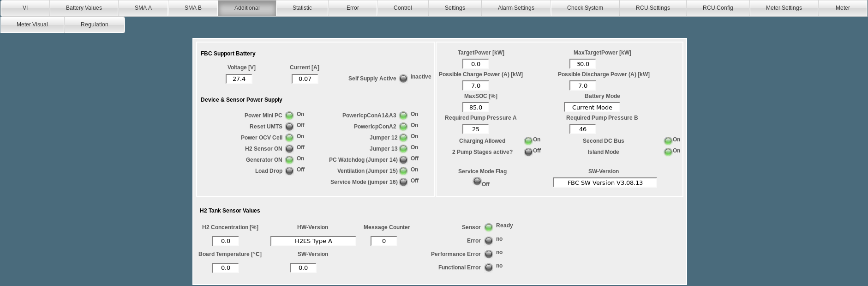Click the H2ES Type A HW-Version field
The width and height of the screenshot is (868, 286).
(x=313, y=241)
